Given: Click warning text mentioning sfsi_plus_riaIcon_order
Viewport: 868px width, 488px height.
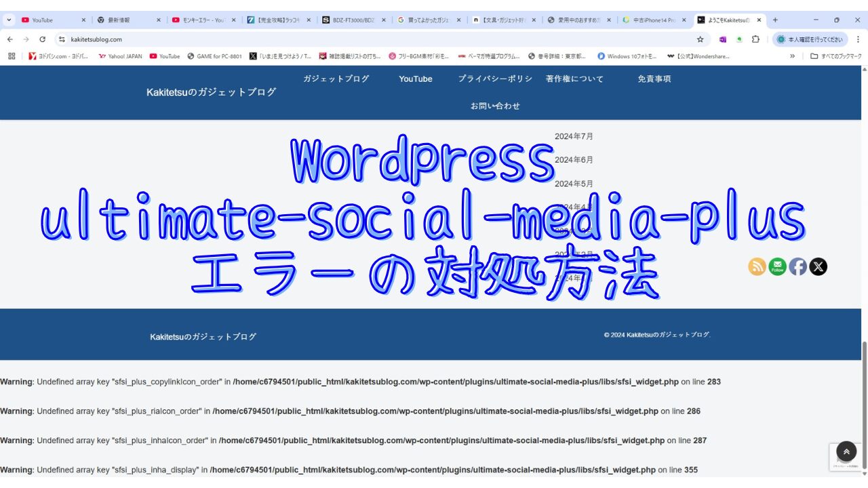Looking at the screenshot, I should click(x=350, y=411).
